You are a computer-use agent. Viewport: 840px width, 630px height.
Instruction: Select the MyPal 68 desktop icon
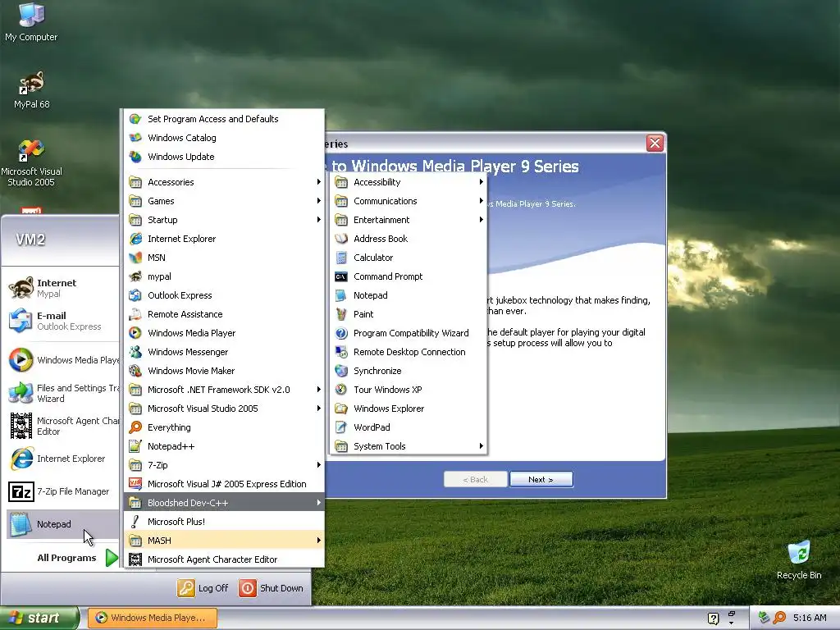32,89
